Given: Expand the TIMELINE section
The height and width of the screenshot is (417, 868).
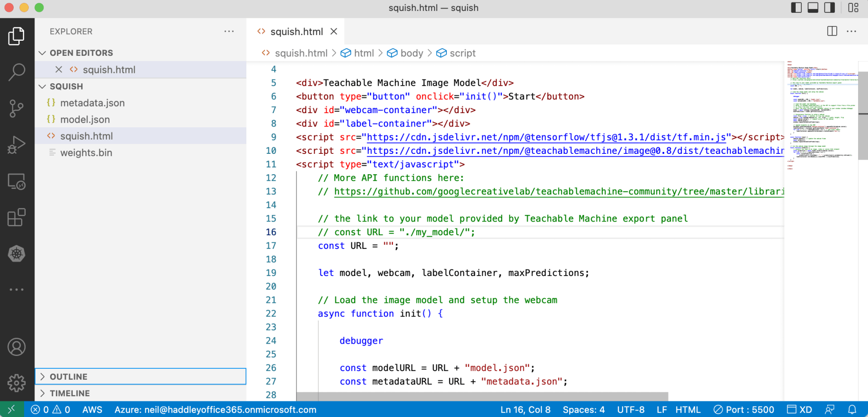Looking at the screenshot, I should click(69, 393).
